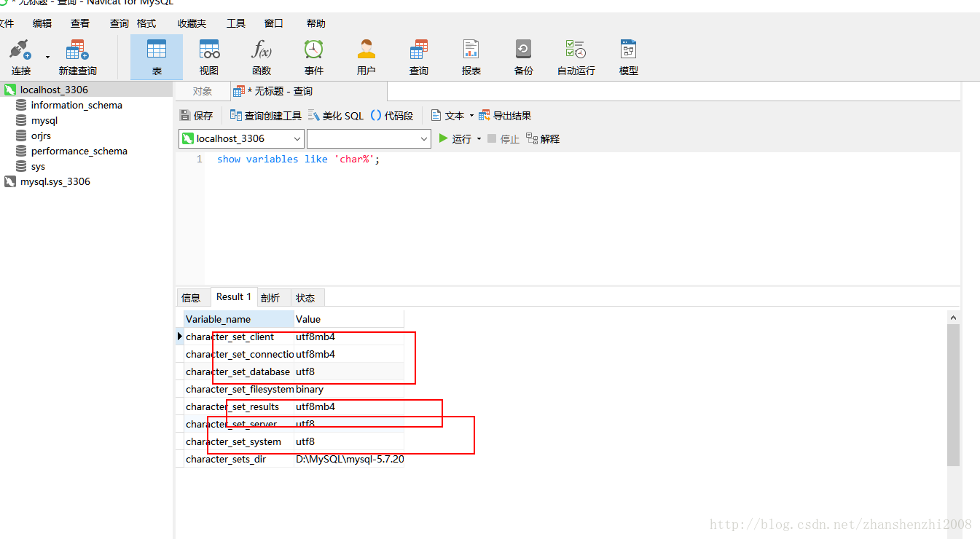Click the Code Snippet (代码段) button
Image resolution: width=980 pixels, height=539 pixels.
(x=392, y=116)
